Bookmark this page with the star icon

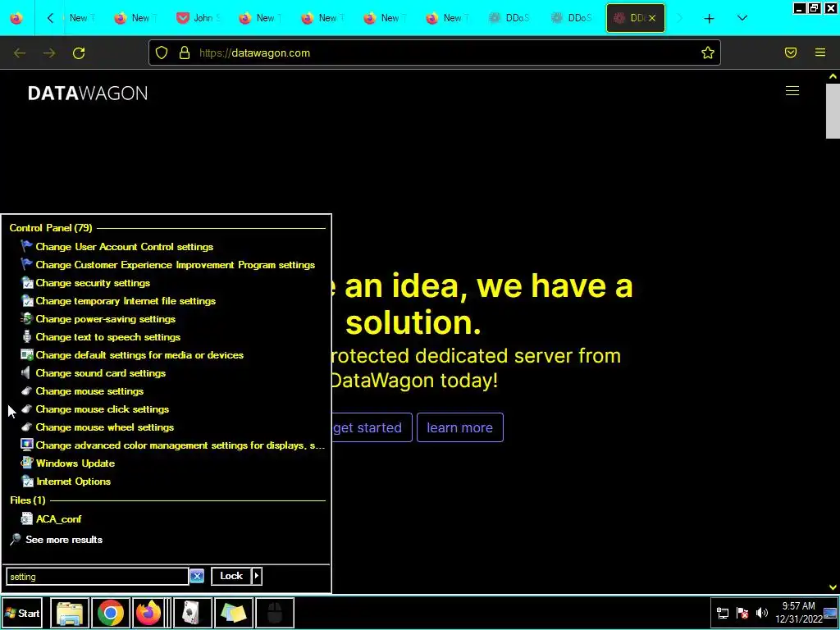[x=708, y=52]
